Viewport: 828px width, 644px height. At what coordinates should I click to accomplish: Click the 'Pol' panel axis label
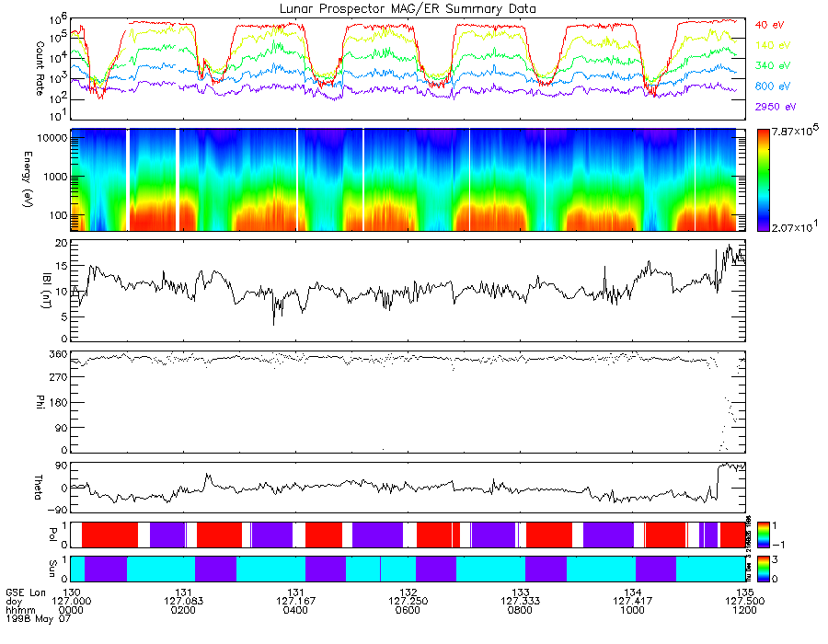click(x=52, y=535)
